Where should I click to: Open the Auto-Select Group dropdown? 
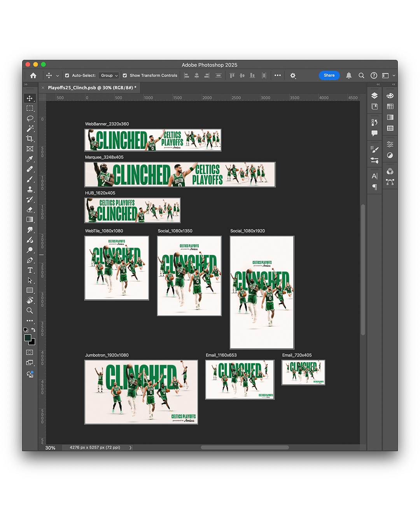point(108,75)
